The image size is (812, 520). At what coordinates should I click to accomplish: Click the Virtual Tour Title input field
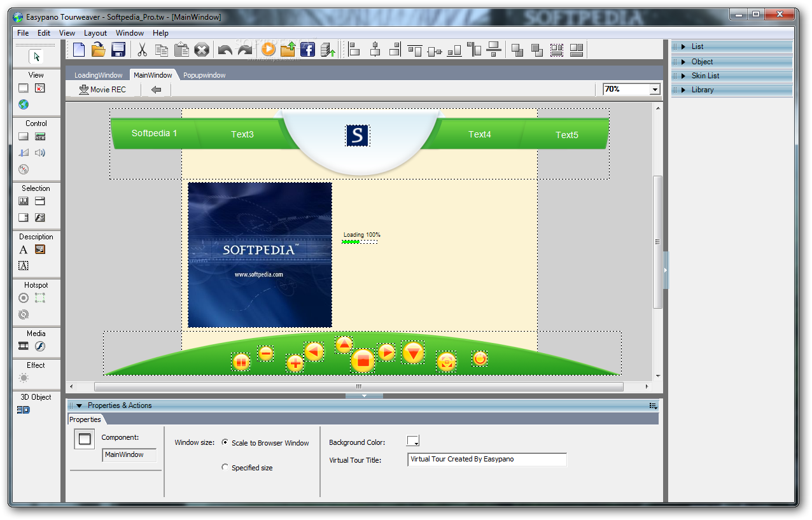[487, 460]
